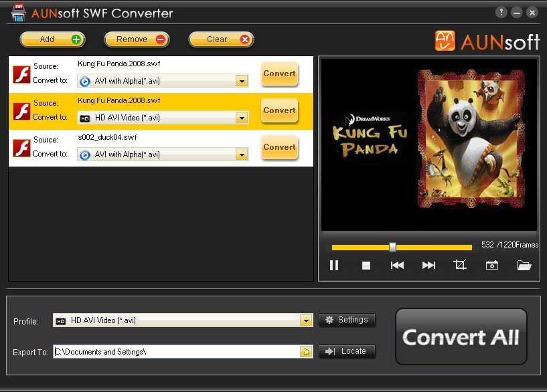Screen dimensions: 547x392
Task: Click Kung Fu Panda.2008.swf name in highlighted row
Action: 119,101
